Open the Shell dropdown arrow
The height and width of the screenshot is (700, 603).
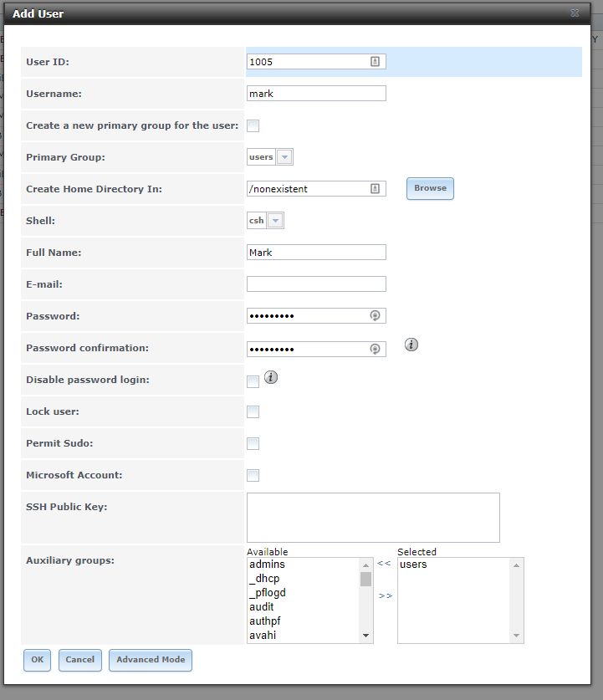[275, 221]
